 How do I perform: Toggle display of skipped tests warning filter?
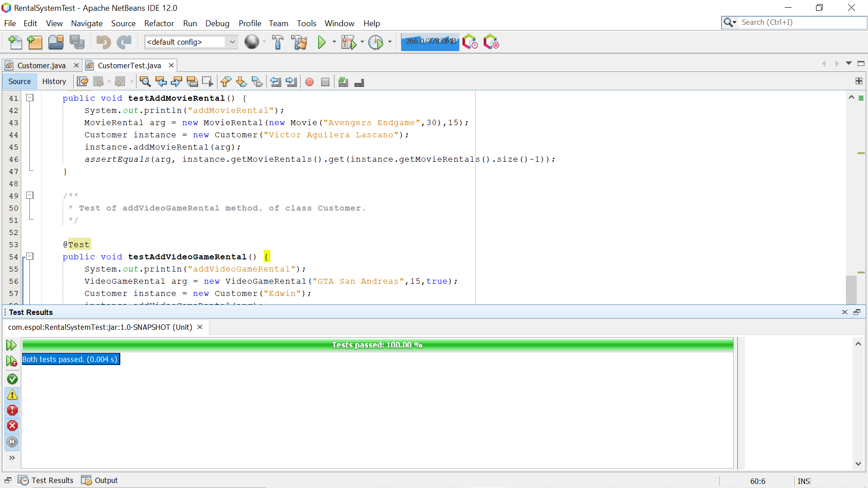(12, 394)
